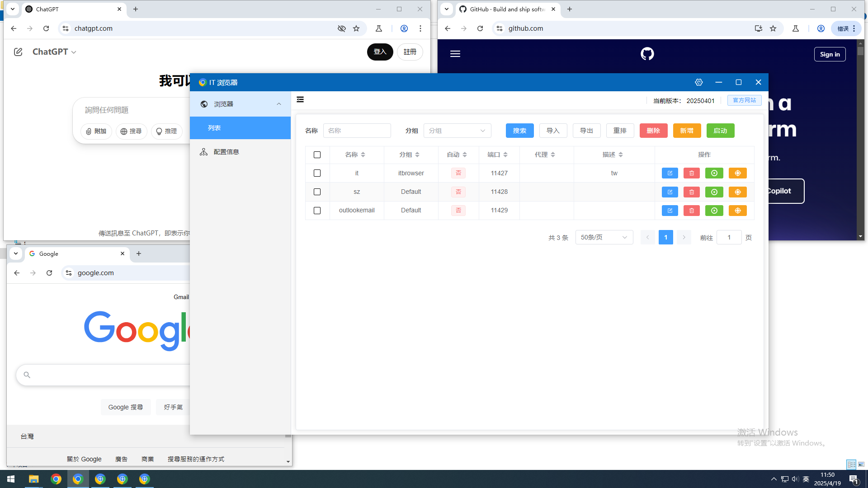The width and height of the screenshot is (868, 488).
Task: Open 配置信息 in the left sidebar
Action: [226, 151]
